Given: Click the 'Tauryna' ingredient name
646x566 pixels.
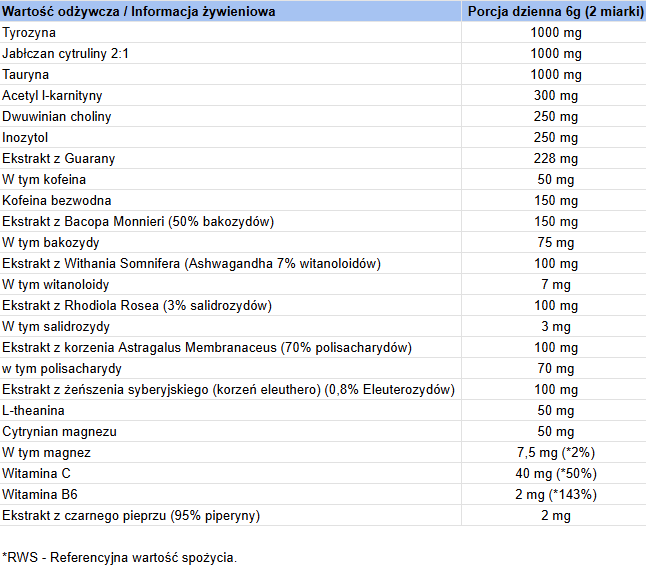Looking at the screenshot, I should (x=26, y=75).
